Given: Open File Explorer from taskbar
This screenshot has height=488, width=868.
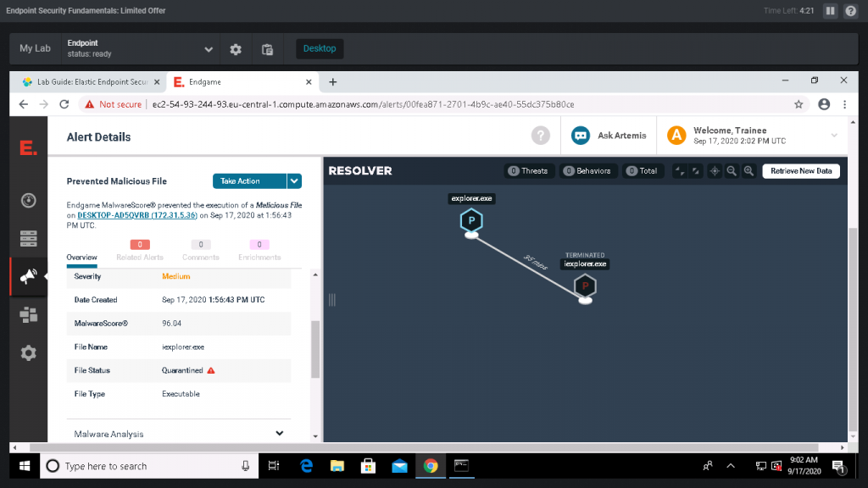Looking at the screenshot, I should [337, 466].
